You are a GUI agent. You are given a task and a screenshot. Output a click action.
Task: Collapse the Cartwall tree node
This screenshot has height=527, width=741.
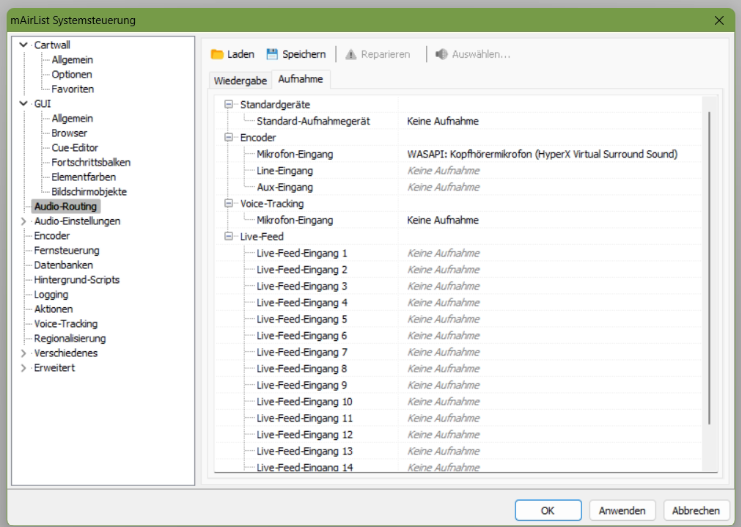(23, 45)
